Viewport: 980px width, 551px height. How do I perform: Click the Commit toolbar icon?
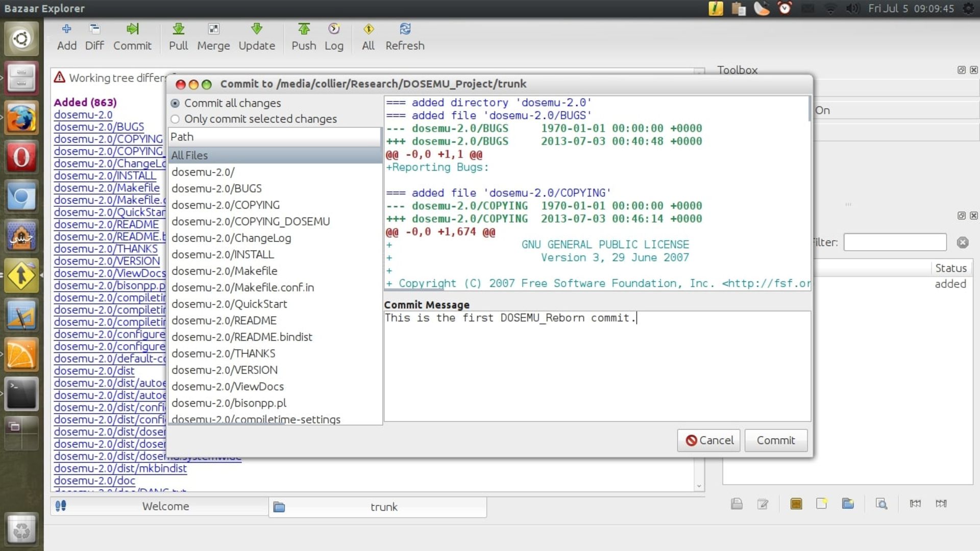point(132,37)
